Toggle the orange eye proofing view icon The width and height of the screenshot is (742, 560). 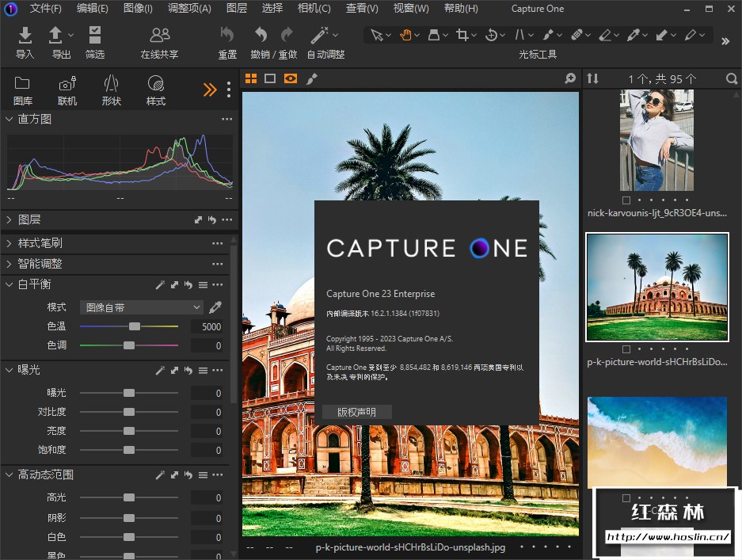[x=291, y=78]
